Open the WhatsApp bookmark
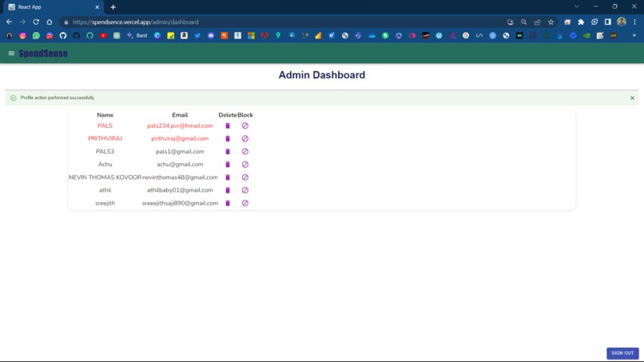The image size is (644, 362). 36,36
